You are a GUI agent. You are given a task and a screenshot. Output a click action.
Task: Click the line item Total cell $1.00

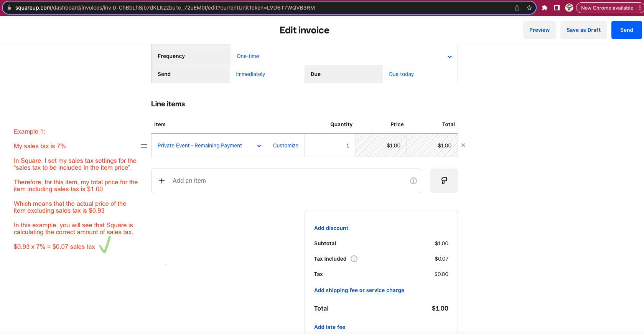click(432, 146)
